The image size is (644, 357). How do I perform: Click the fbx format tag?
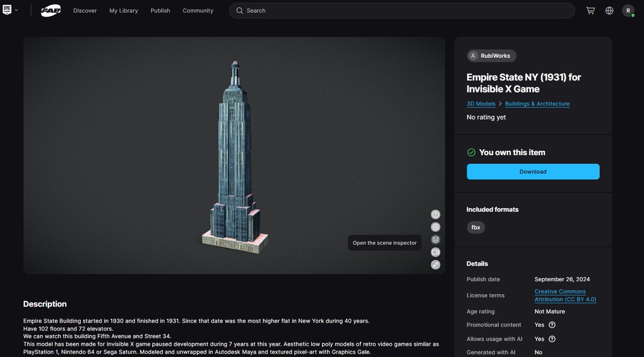tap(475, 228)
